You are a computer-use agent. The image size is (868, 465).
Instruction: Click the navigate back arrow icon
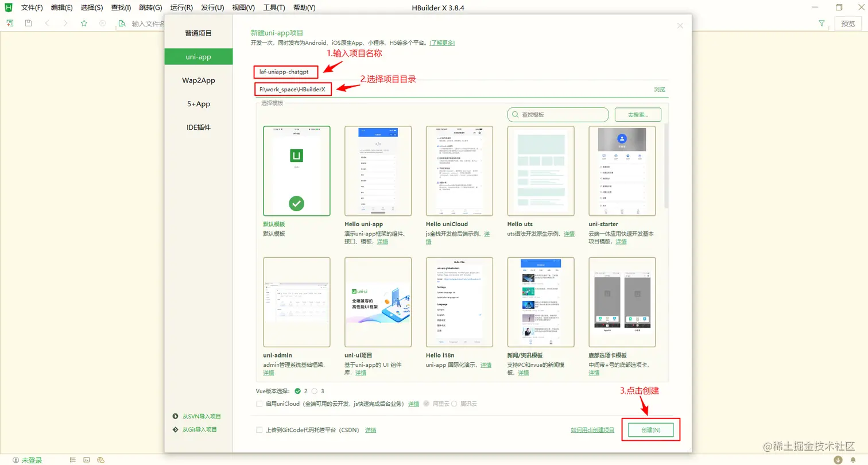(47, 23)
